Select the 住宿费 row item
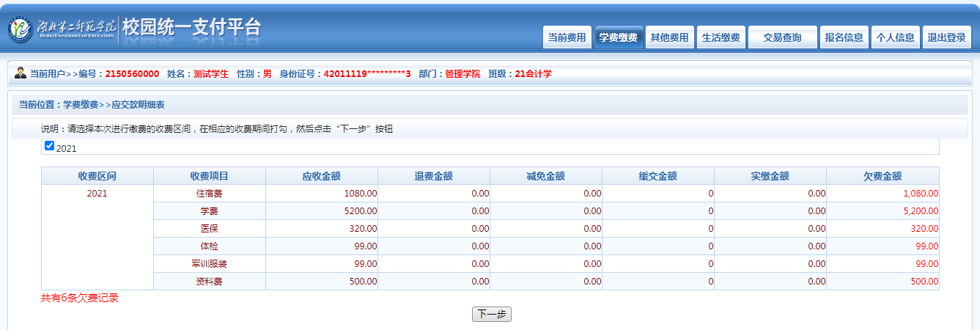Screen dimensions: 980x330 (x=209, y=194)
